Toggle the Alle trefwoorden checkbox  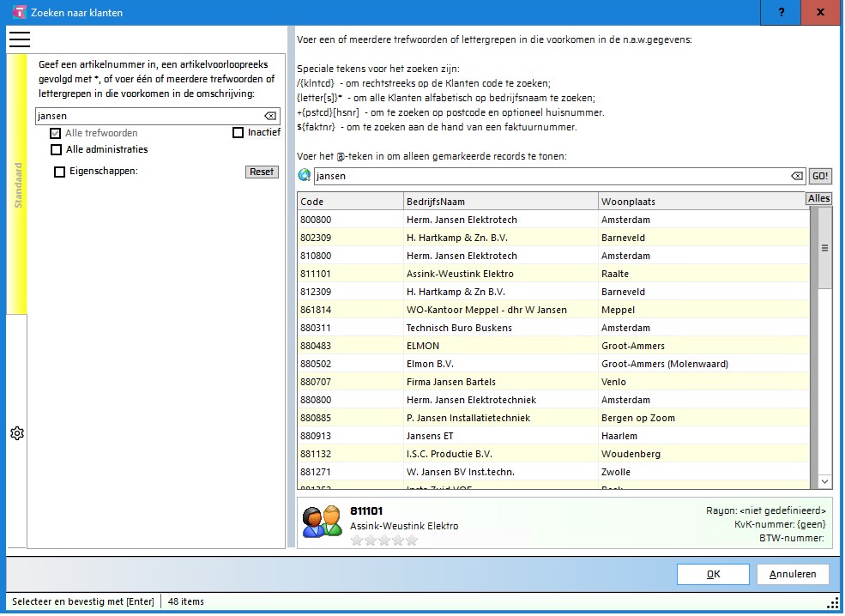[x=55, y=133]
